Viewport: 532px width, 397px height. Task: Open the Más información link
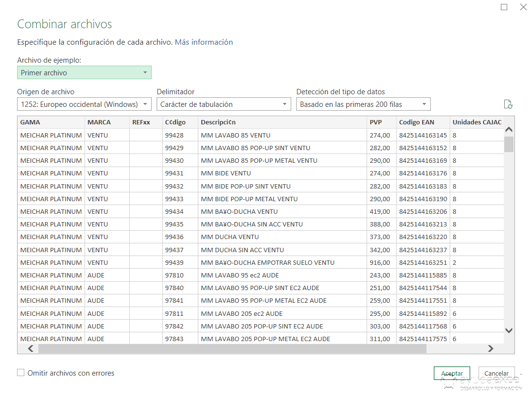pyautogui.click(x=204, y=42)
